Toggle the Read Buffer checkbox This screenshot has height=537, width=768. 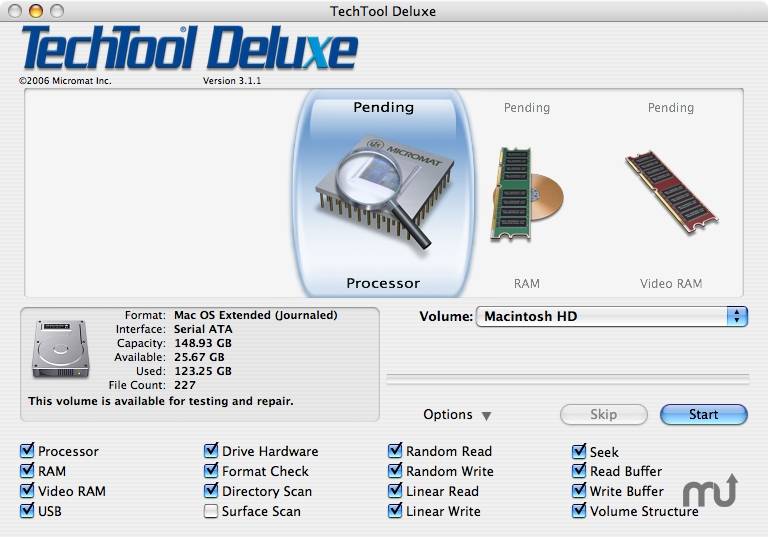[579, 470]
